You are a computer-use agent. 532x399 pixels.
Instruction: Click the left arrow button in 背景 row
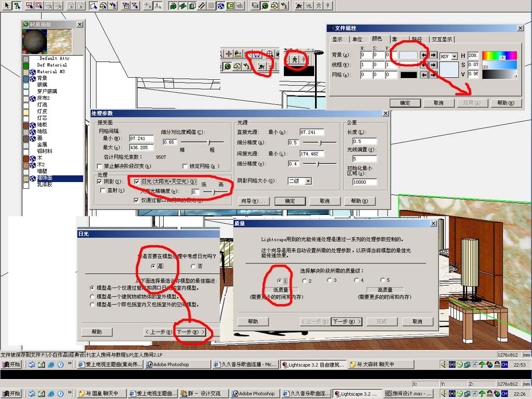tap(424, 55)
